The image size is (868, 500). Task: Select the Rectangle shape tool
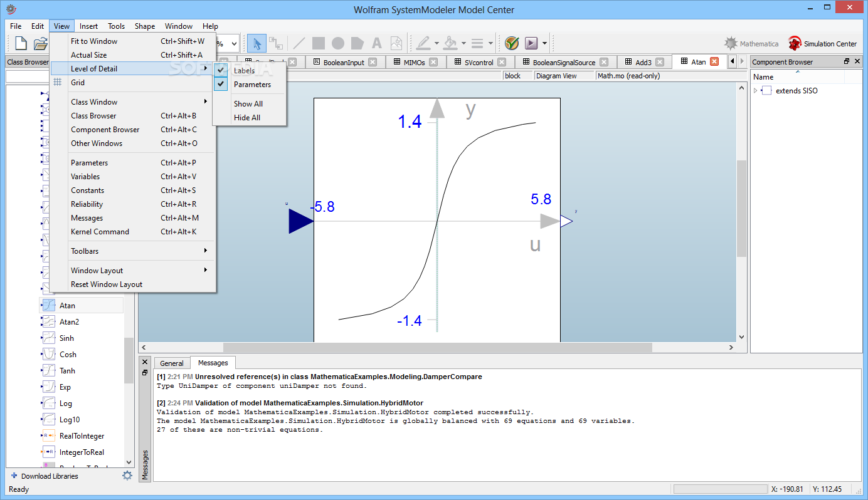pyautogui.click(x=319, y=43)
